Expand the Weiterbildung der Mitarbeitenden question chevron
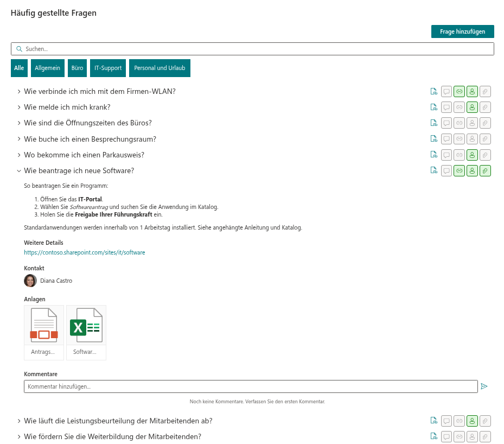 [x=19, y=436]
